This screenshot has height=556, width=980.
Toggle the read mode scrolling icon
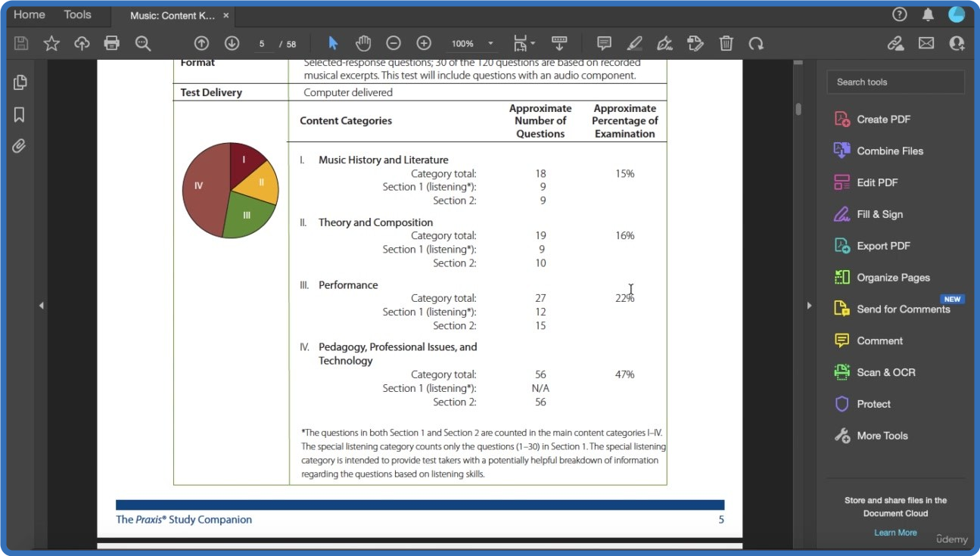(x=559, y=43)
